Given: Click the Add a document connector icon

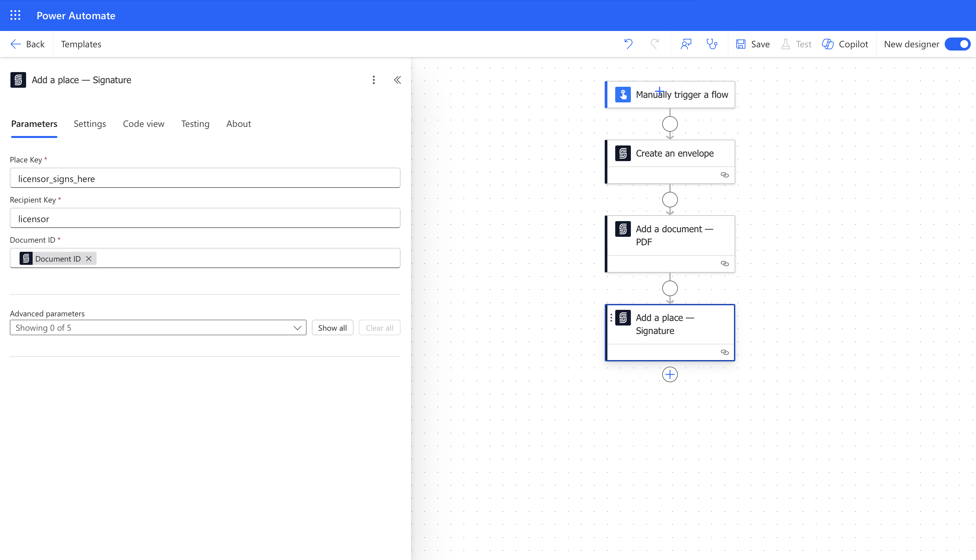Looking at the screenshot, I should pyautogui.click(x=623, y=229).
